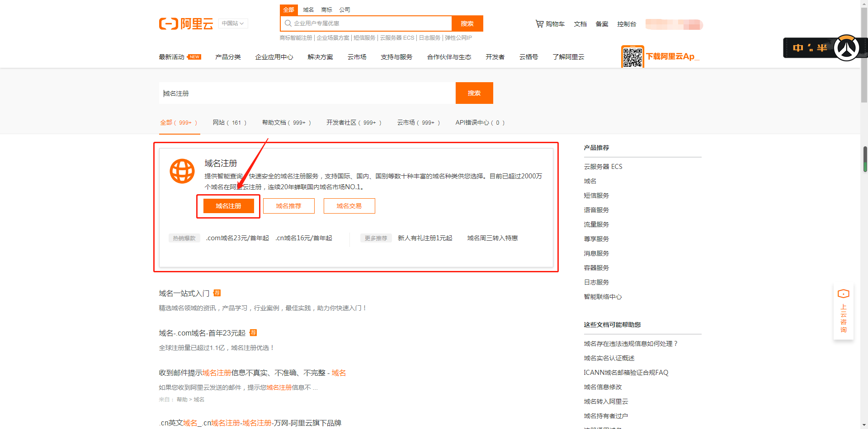
Task: Click the orange globe domain icon
Action: pyautogui.click(x=182, y=171)
